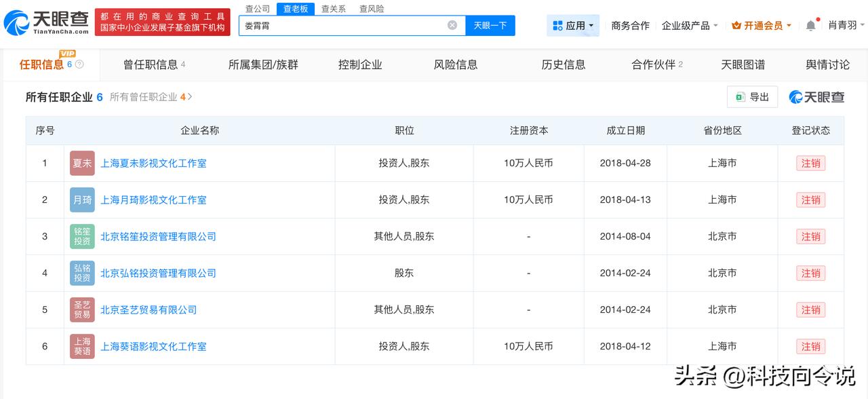Open notifications via the bell icon
Image resolution: width=868 pixels, height=399 pixels.
tap(811, 24)
